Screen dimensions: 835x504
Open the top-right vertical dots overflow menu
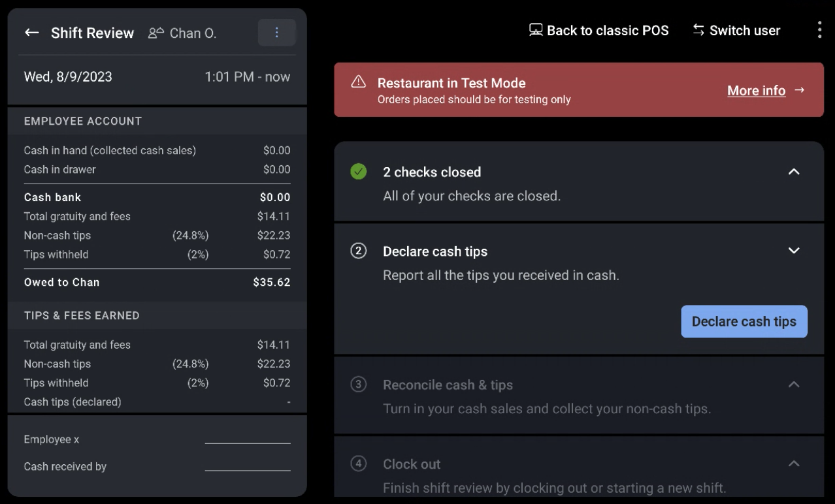coord(819,30)
